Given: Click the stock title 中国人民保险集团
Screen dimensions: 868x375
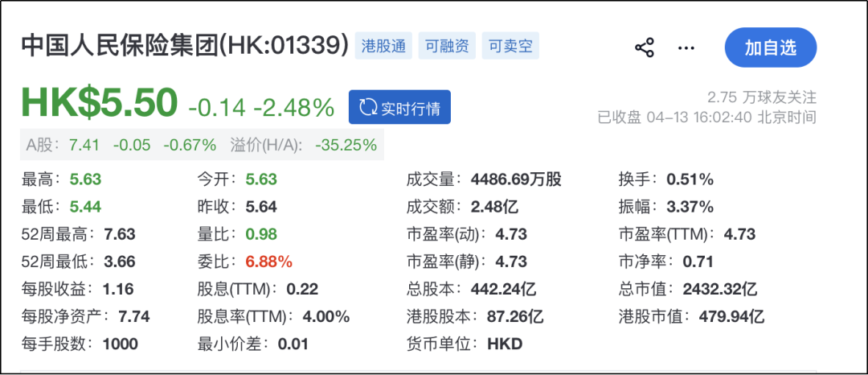Looking at the screenshot, I should [x=119, y=46].
